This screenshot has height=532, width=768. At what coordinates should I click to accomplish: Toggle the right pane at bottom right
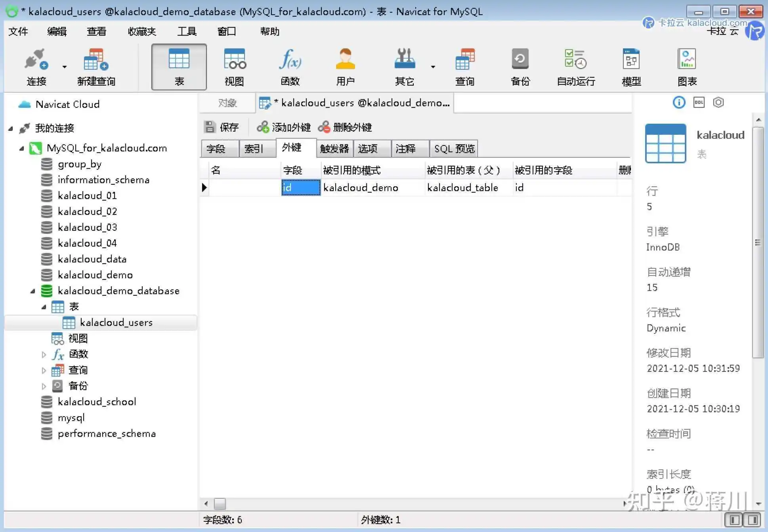click(x=753, y=520)
